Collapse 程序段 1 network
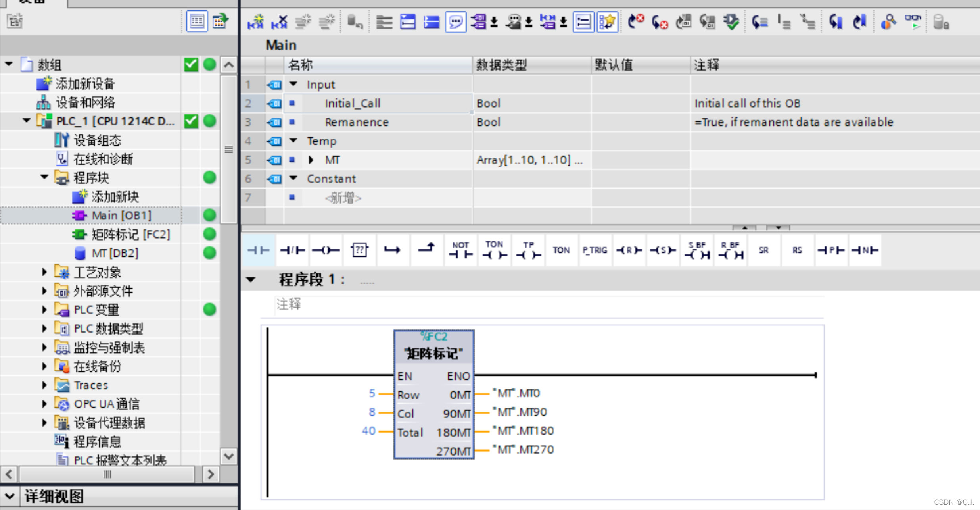This screenshot has height=510, width=980. pyautogui.click(x=251, y=280)
